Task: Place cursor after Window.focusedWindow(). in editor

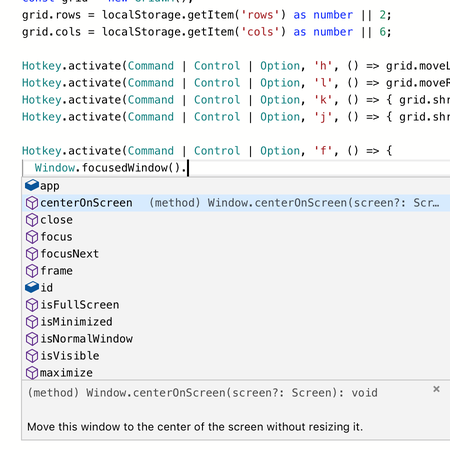Action: tap(188, 168)
